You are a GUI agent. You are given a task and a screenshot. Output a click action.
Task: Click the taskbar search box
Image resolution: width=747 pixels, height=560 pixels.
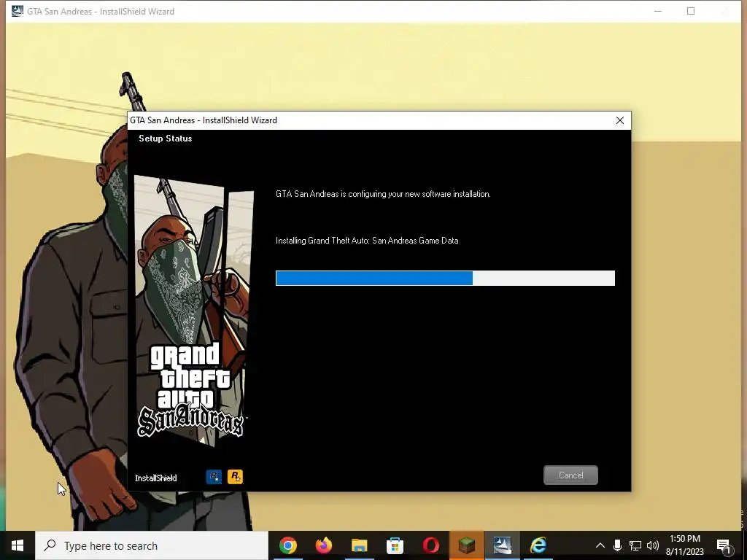click(x=152, y=545)
